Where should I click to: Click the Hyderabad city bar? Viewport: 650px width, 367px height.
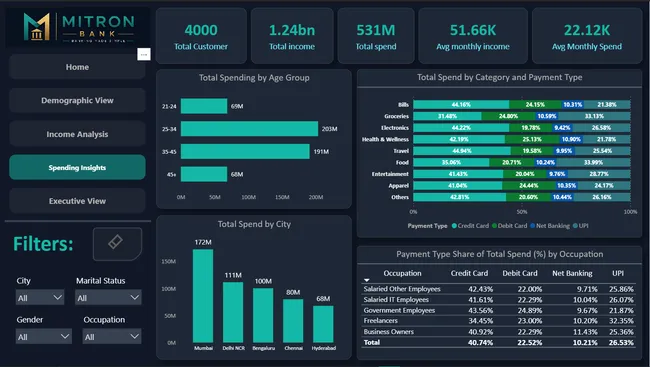pyautogui.click(x=323, y=324)
